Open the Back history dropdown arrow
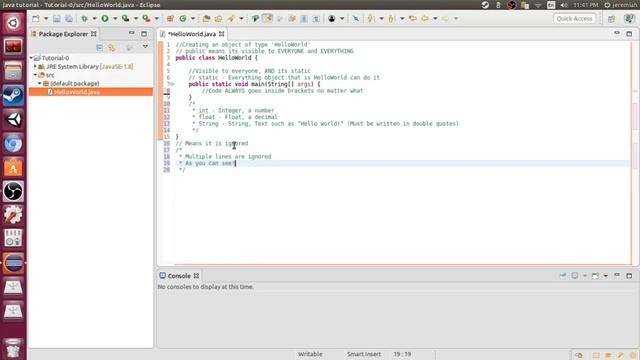The height and width of the screenshot is (360, 640). (435, 18)
